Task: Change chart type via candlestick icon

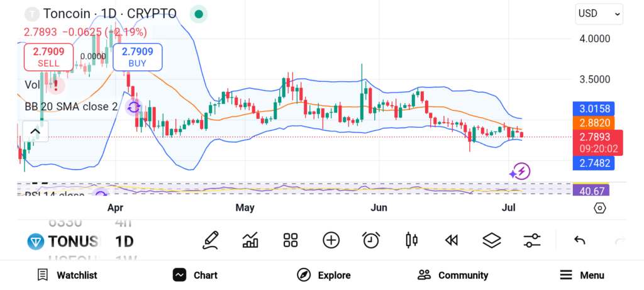Action: pos(411,240)
